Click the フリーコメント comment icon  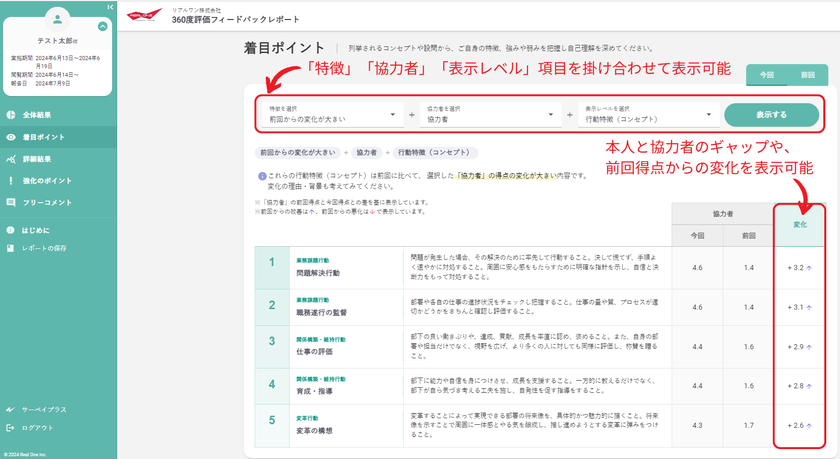pos(11,202)
